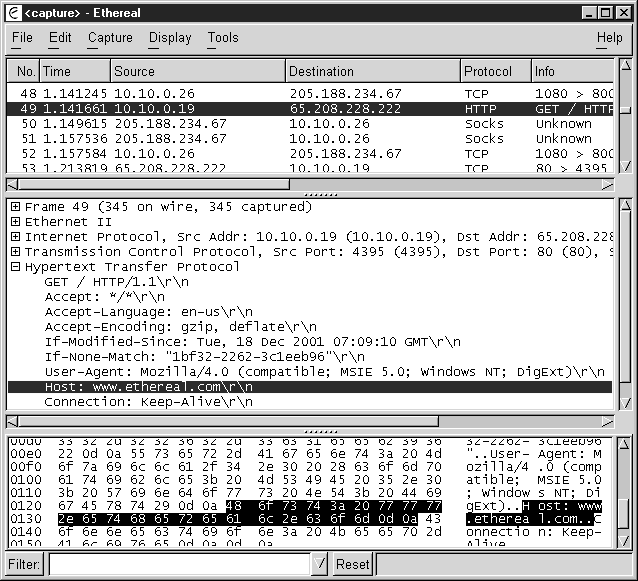This screenshot has height=581, width=638.
Task: Select the Host: www.ethereal.com line
Action: tap(310, 387)
